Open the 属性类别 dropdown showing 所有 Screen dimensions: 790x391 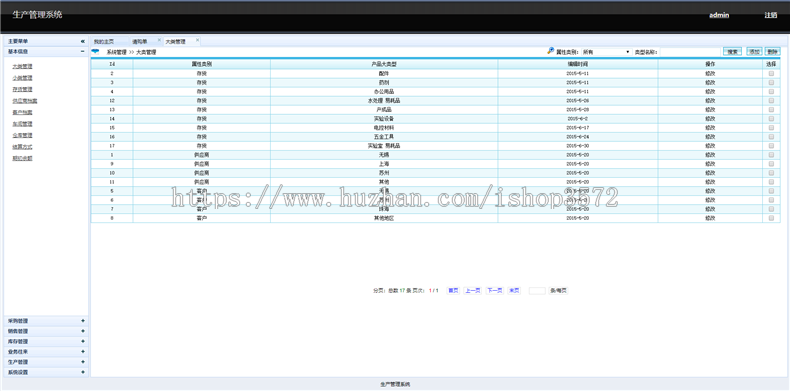[x=606, y=52]
